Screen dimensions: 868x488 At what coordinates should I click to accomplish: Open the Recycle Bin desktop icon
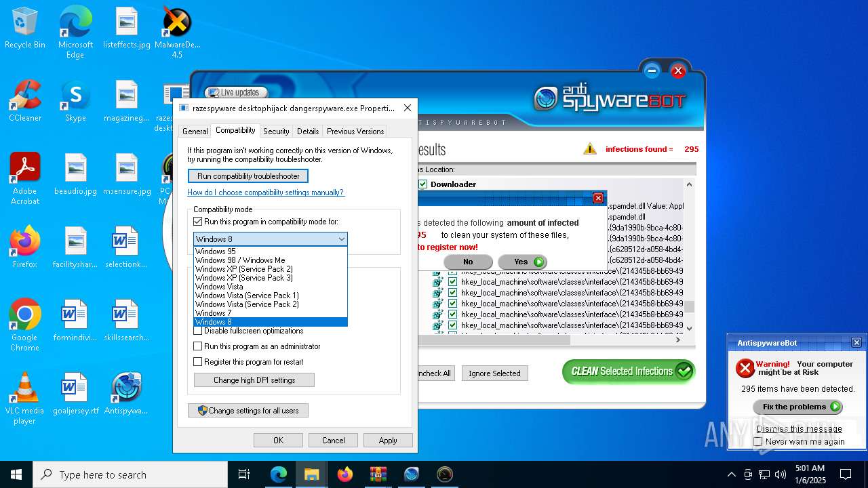25,28
